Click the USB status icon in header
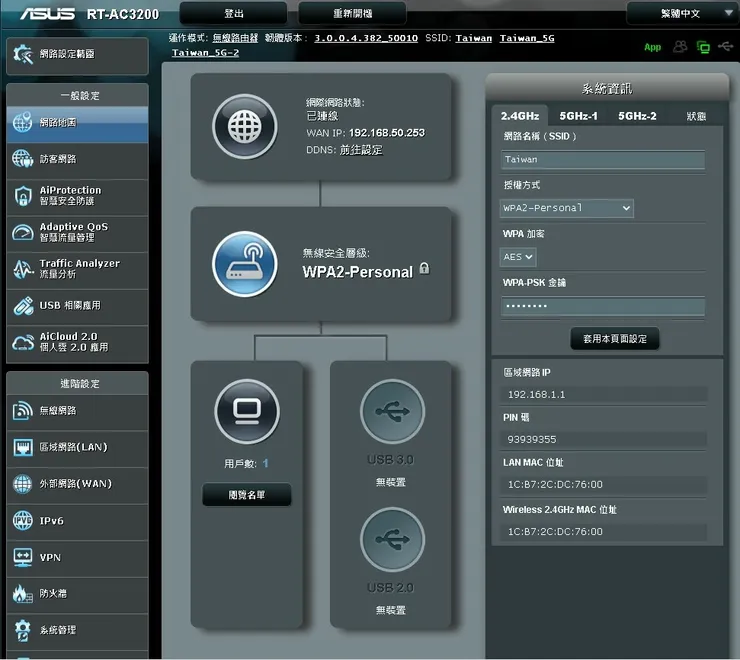This screenshot has width=740, height=660. (x=725, y=46)
